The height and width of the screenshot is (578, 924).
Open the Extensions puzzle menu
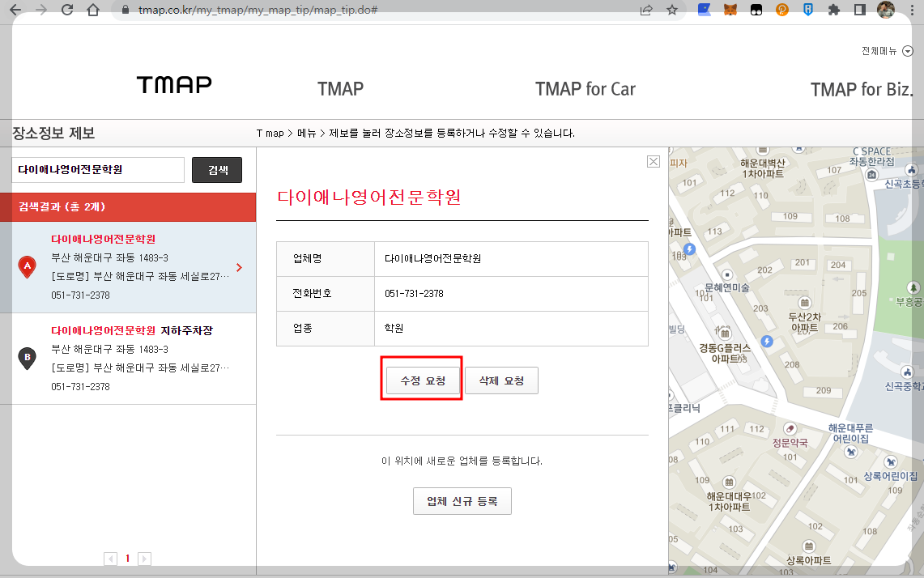834,10
